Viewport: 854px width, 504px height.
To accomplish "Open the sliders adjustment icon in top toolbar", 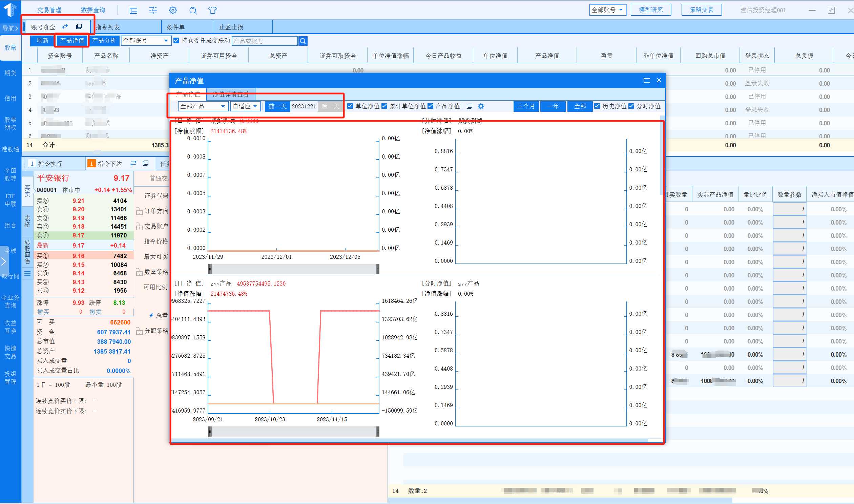I will [153, 10].
